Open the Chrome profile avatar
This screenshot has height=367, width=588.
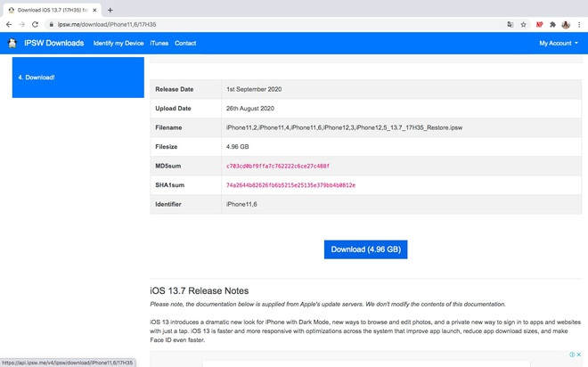click(566, 25)
